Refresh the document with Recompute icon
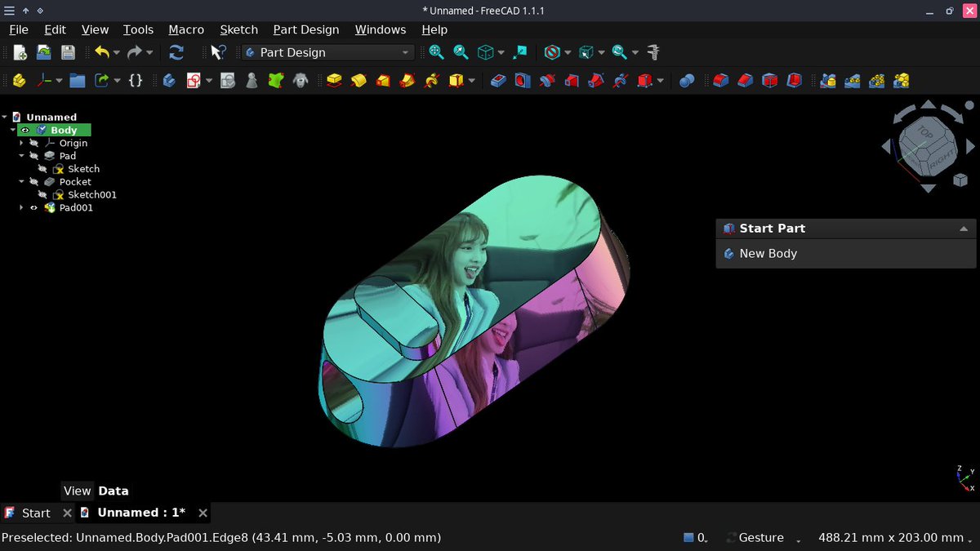Screen dimensions: 980x551 coord(176,52)
